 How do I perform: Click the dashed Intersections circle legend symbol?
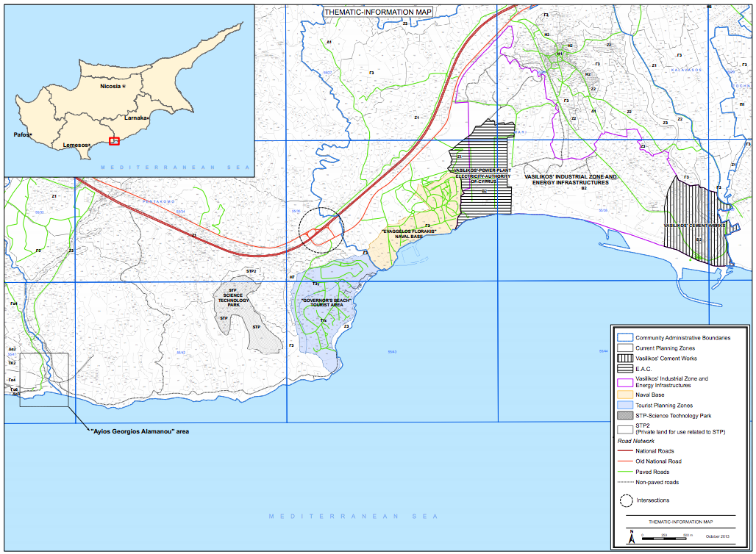[626, 501]
